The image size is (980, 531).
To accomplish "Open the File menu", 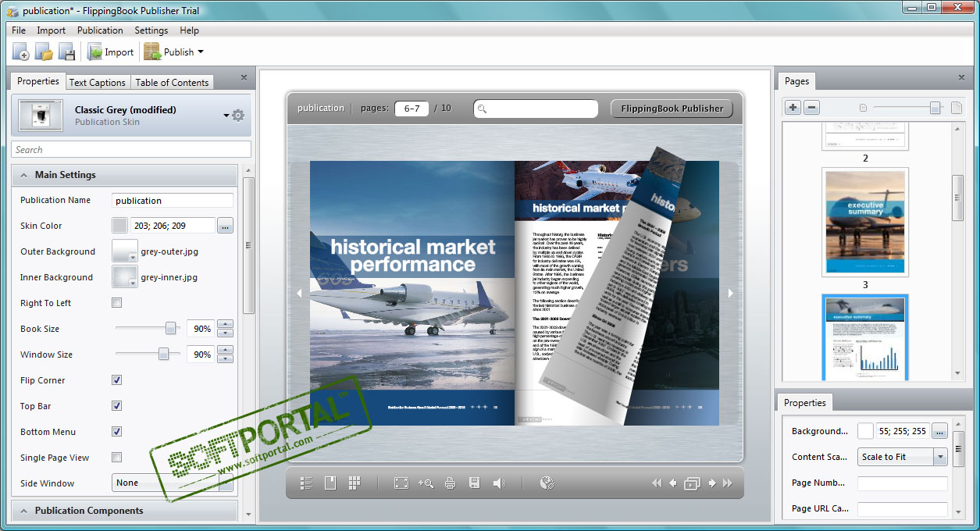I will [x=19, y=30].
